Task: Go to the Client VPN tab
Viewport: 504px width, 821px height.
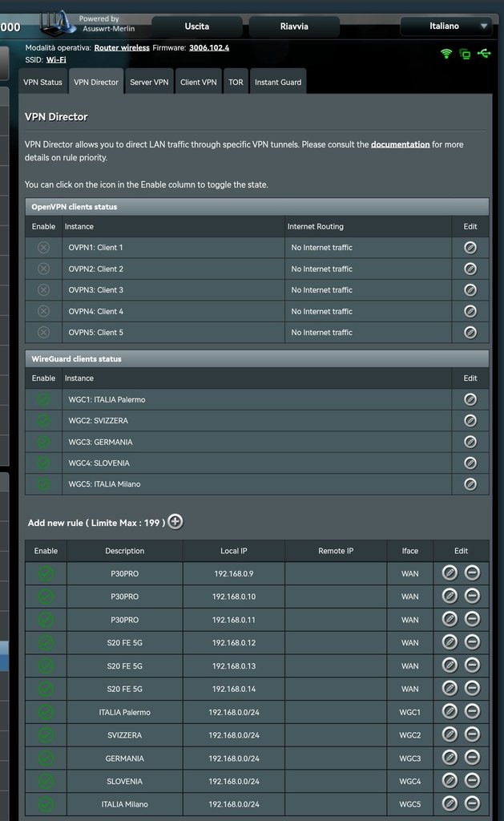Action: [x=198, y=82]
